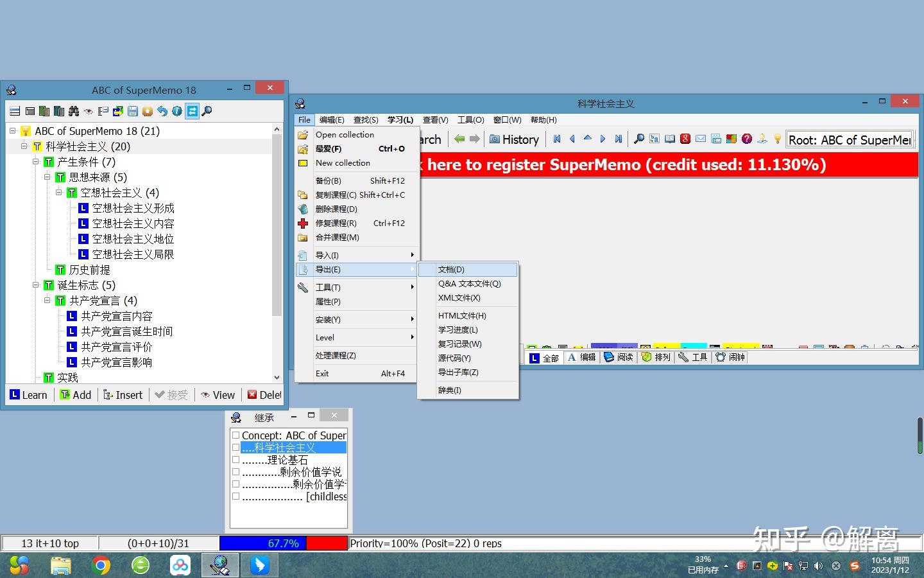The height and width of the screenshot is (578, 924).
Task: Click the green back arrow icon
Action: (459, 139)
